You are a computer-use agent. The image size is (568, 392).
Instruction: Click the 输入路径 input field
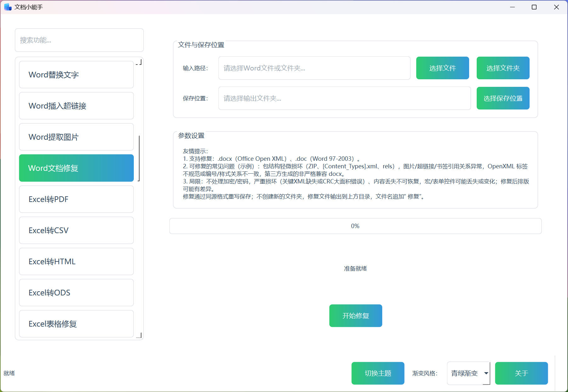(x=314, y=68)
